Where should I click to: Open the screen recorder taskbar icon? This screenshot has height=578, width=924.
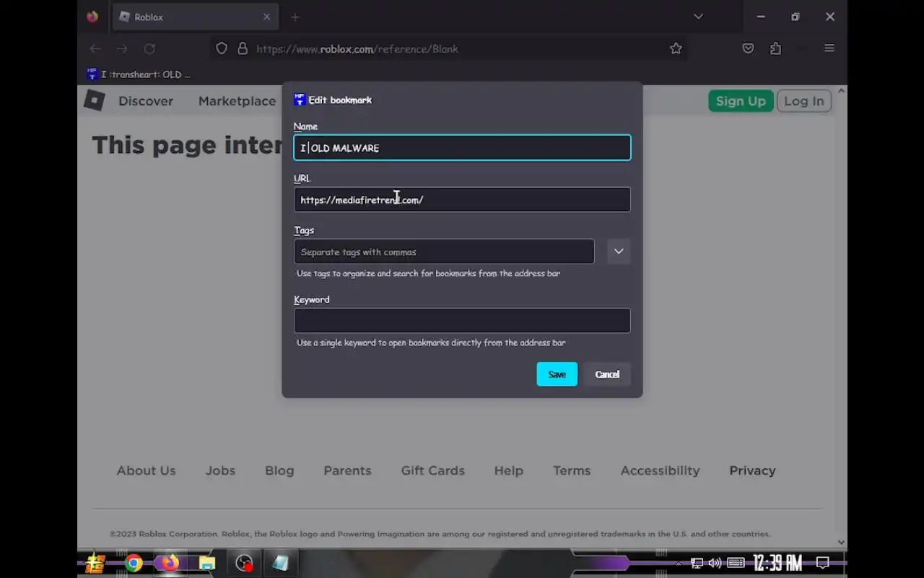coord(245,564)
